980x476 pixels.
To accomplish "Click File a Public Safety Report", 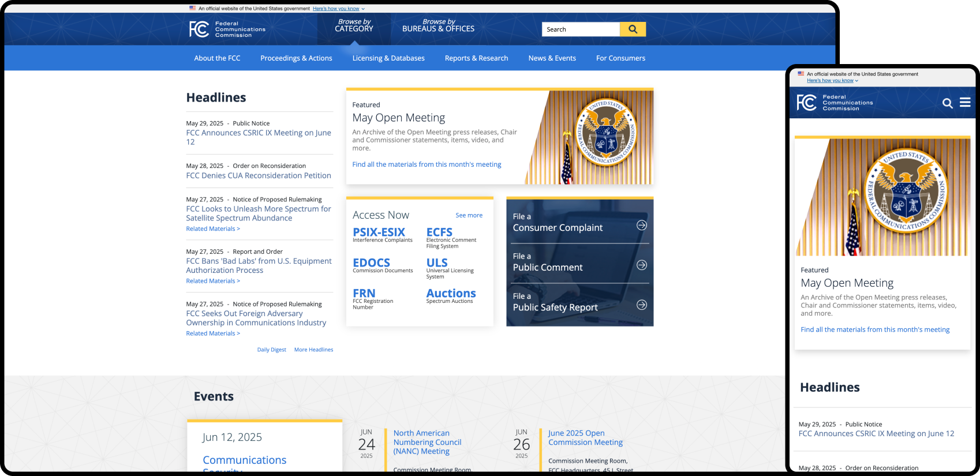I will pyautogui.click(x=579, y=302).
